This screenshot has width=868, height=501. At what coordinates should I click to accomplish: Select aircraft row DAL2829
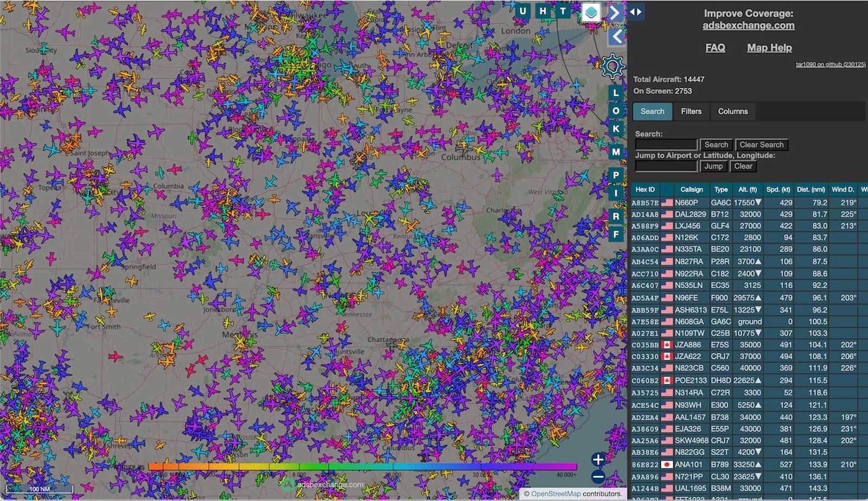click(x=749, y=214)
